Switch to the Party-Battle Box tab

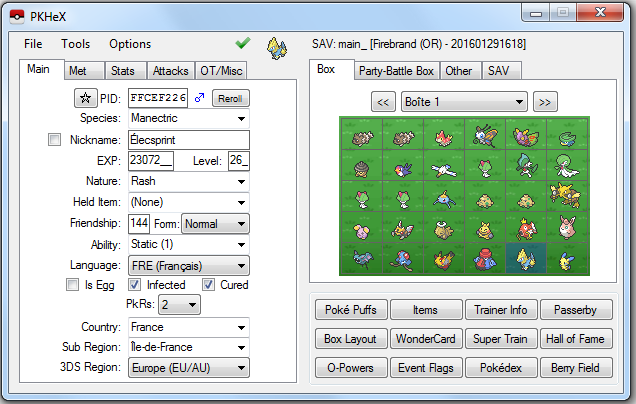[396, 71]
